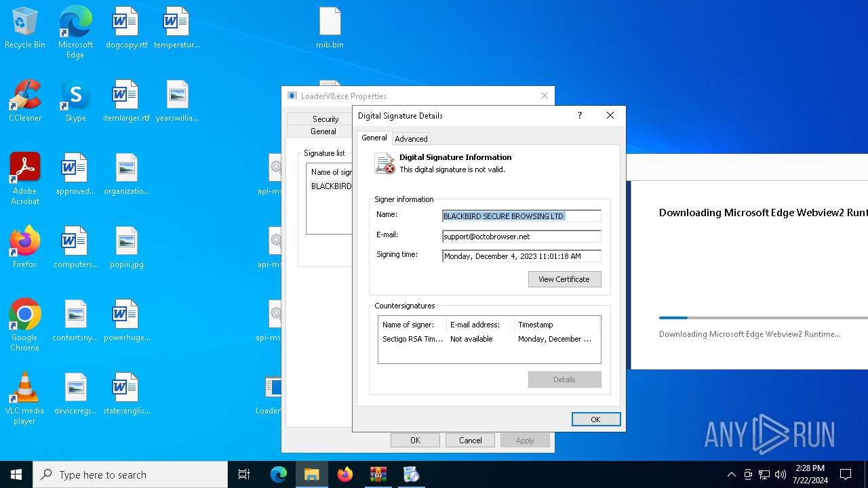Select the powerhuge... document icon
This screenshot has width=868, height=488.
tap(126, 321)
